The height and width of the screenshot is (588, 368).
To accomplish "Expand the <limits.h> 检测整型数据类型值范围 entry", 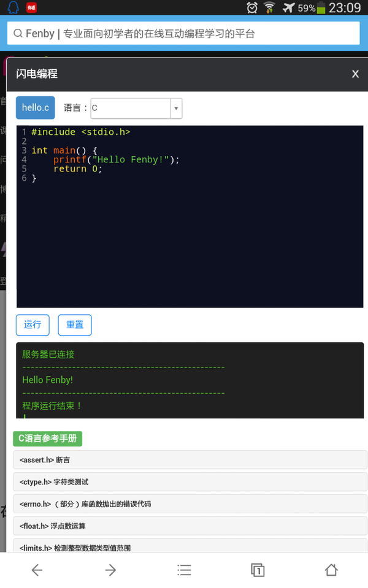I will tap(190, 546).
